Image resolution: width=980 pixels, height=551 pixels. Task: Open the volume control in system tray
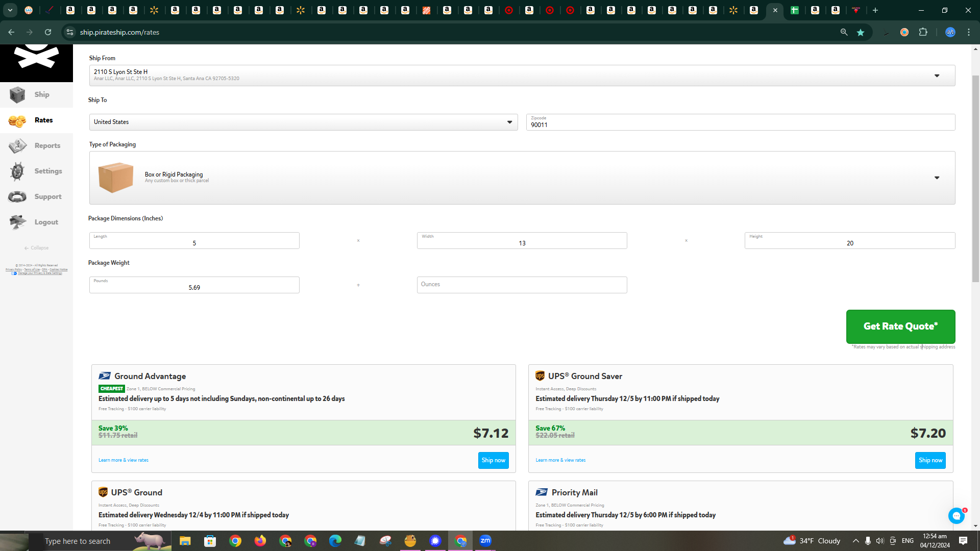[x=880, y=541]
